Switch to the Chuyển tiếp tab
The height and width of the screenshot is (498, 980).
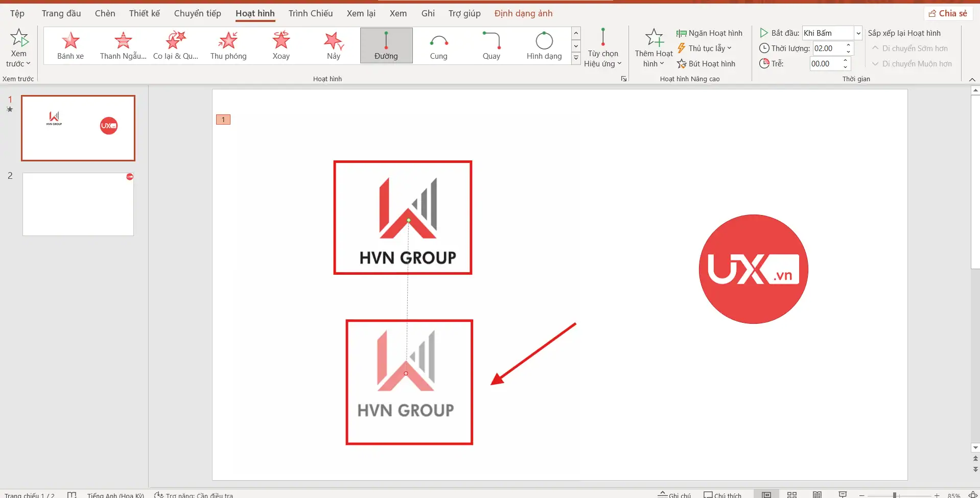[x=198, y=13]
